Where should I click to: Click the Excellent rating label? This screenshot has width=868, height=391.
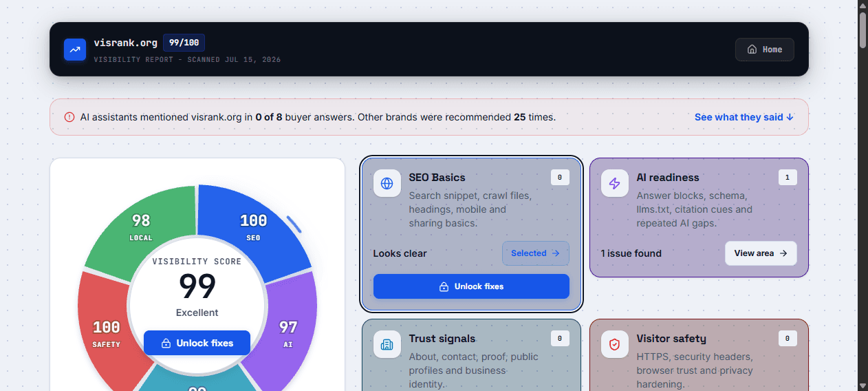coord(197,313)
